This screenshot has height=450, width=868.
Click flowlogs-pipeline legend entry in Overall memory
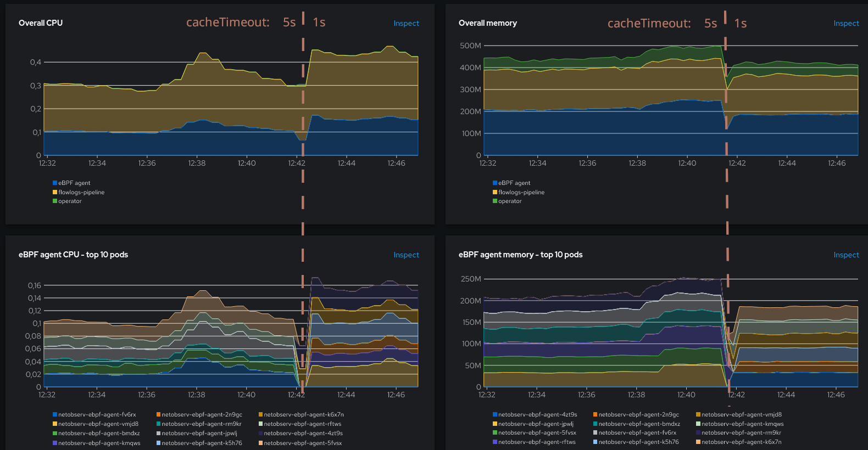519,192
